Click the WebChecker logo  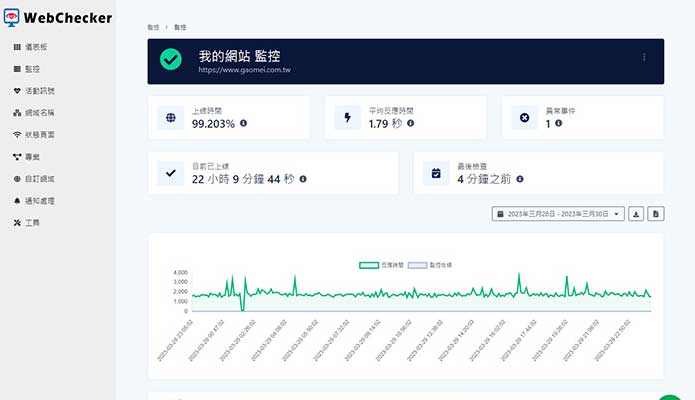pos(58,17)
